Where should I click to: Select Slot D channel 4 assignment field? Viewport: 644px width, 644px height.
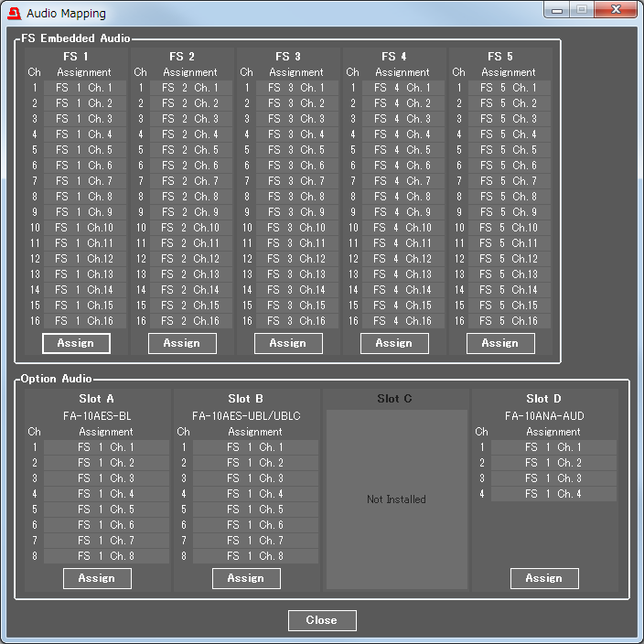553,494
